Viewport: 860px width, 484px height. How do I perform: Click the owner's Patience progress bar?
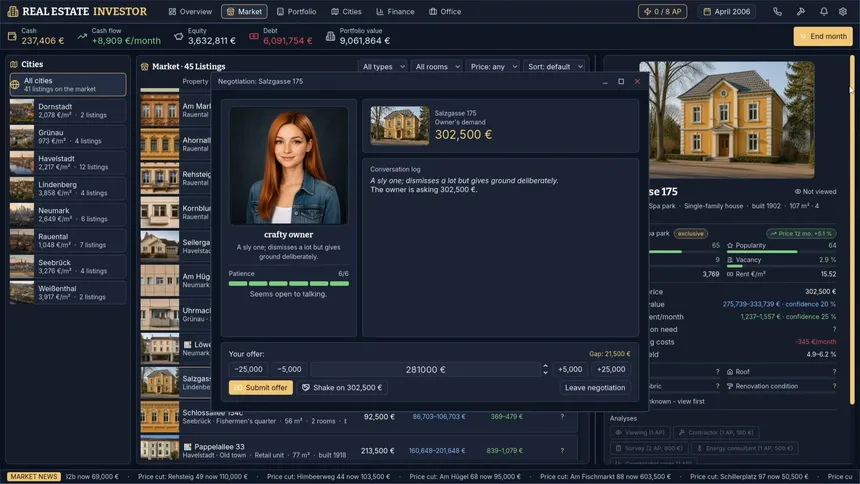[288, 284]
